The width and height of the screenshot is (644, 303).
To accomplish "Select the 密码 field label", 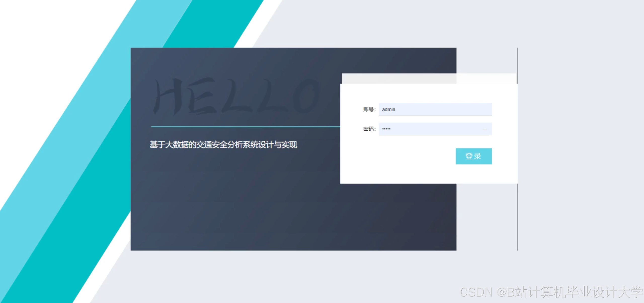I will tap(369, 129).
